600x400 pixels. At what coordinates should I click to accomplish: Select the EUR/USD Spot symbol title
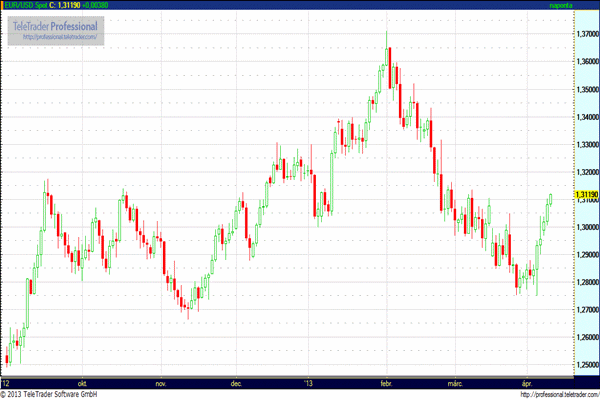point(28,6)
